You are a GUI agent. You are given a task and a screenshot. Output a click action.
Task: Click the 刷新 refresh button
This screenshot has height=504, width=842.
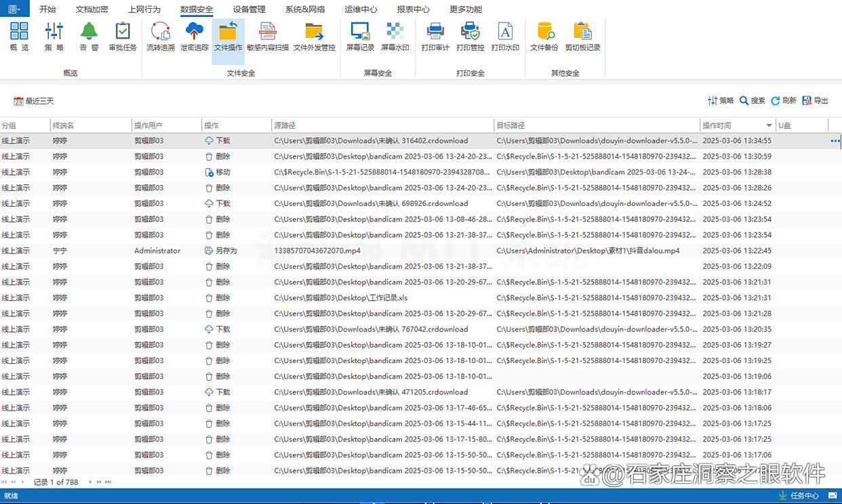[x=784, y=100]
